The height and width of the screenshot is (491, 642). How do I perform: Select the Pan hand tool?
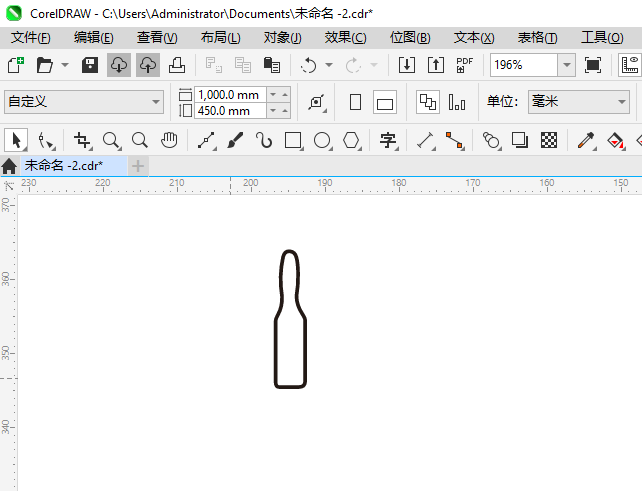169,140
